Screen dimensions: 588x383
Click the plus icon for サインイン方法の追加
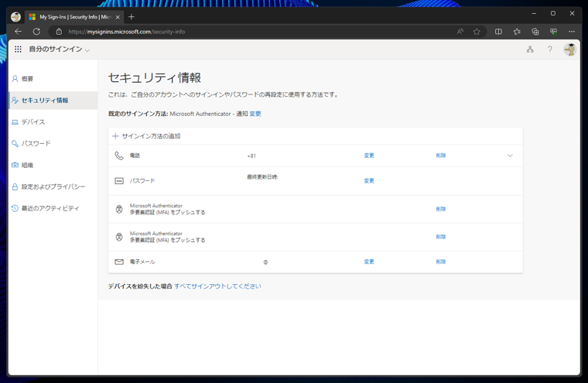115,136
